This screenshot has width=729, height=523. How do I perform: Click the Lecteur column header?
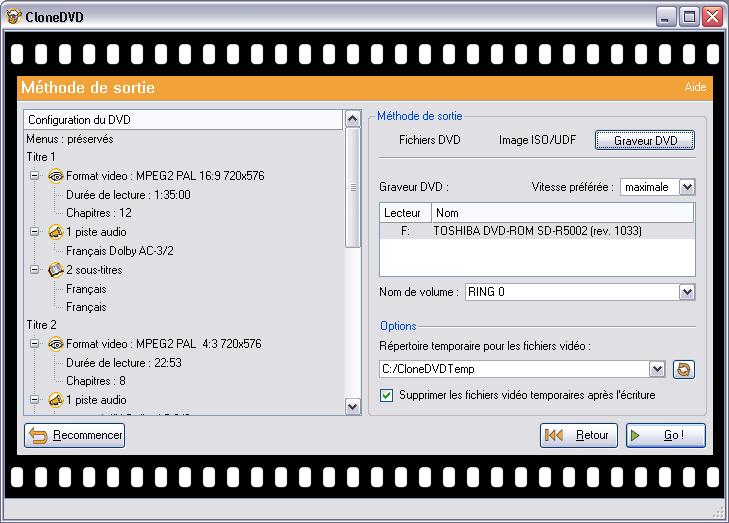pos(405,213)
